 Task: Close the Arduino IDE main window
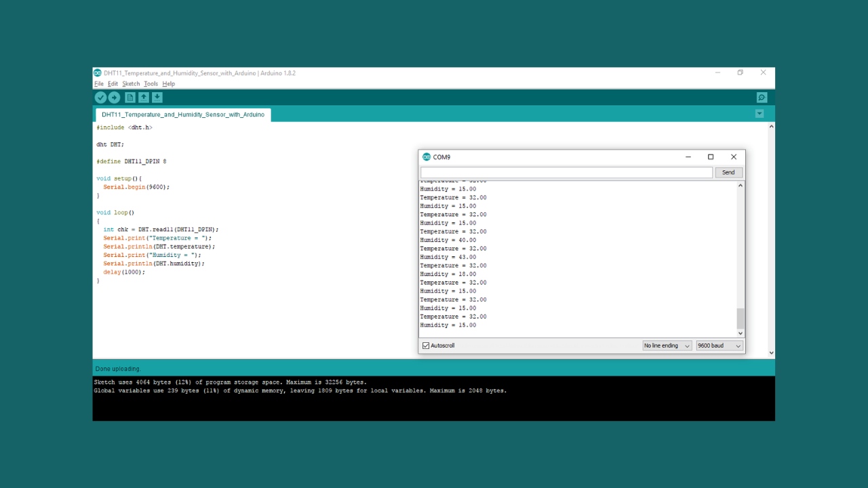click(x=763, y=73)
